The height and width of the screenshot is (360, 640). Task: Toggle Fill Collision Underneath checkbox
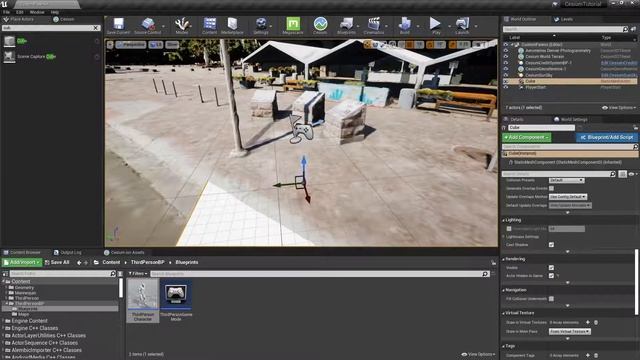point(551,299)
